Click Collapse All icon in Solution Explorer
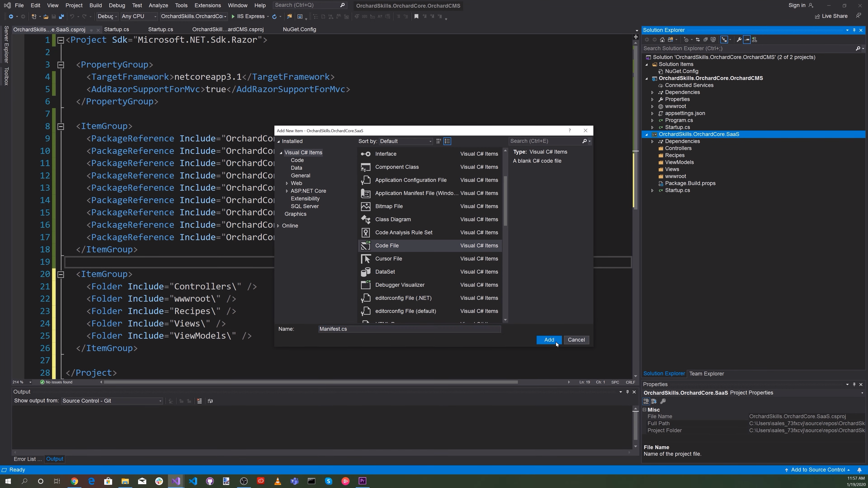This screenshot has width=868, height=488. 705,40
